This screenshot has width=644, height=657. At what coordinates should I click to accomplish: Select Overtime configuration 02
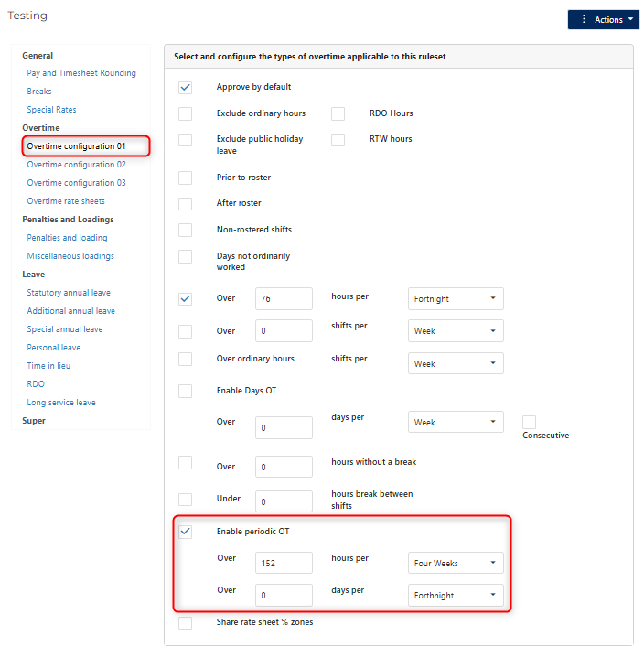pos(76,165)
